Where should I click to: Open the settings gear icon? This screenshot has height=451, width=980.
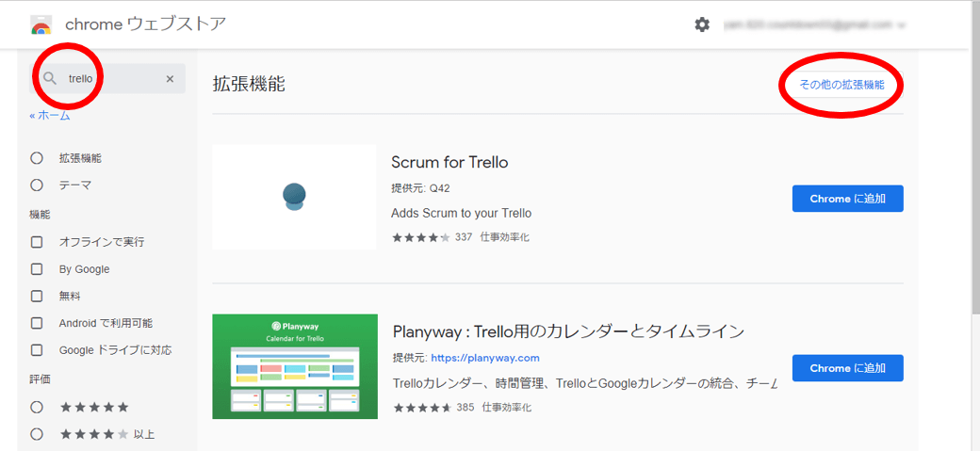(702, 24)
